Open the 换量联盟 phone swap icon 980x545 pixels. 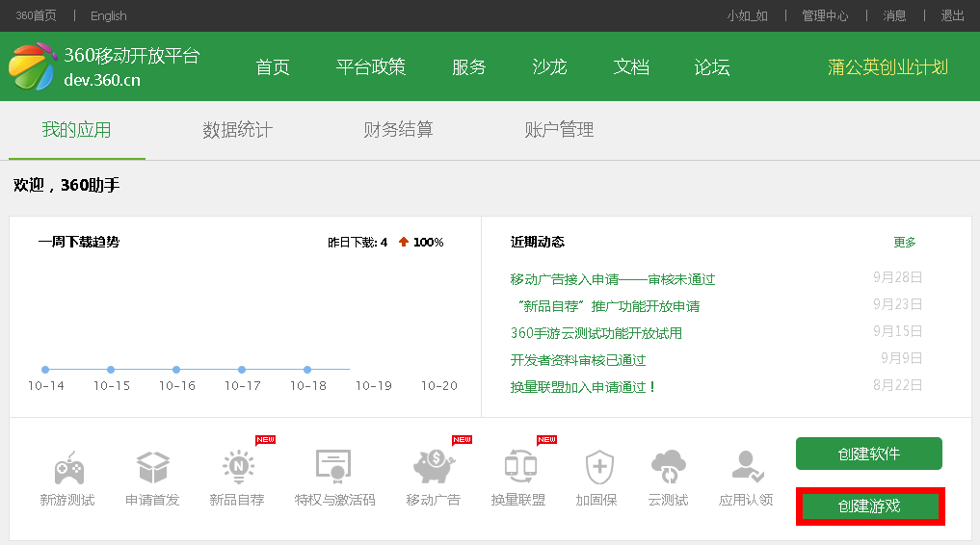pyautogui.click(x=520, y=466)
